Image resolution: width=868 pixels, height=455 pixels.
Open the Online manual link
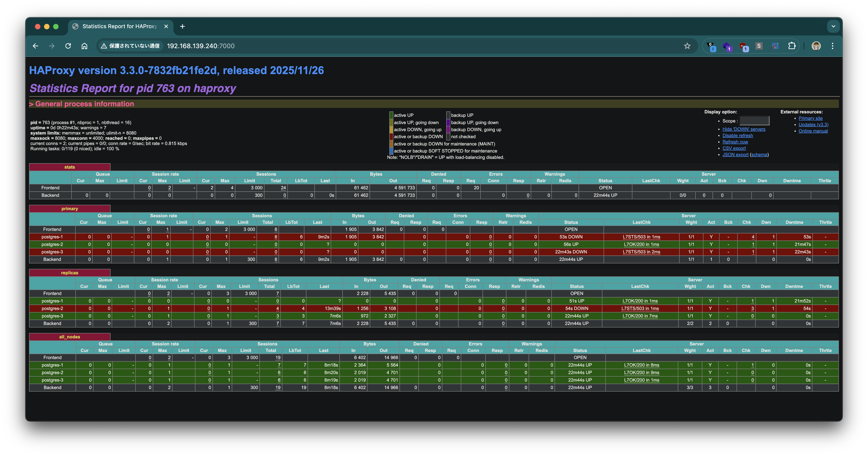click(813, 131)
